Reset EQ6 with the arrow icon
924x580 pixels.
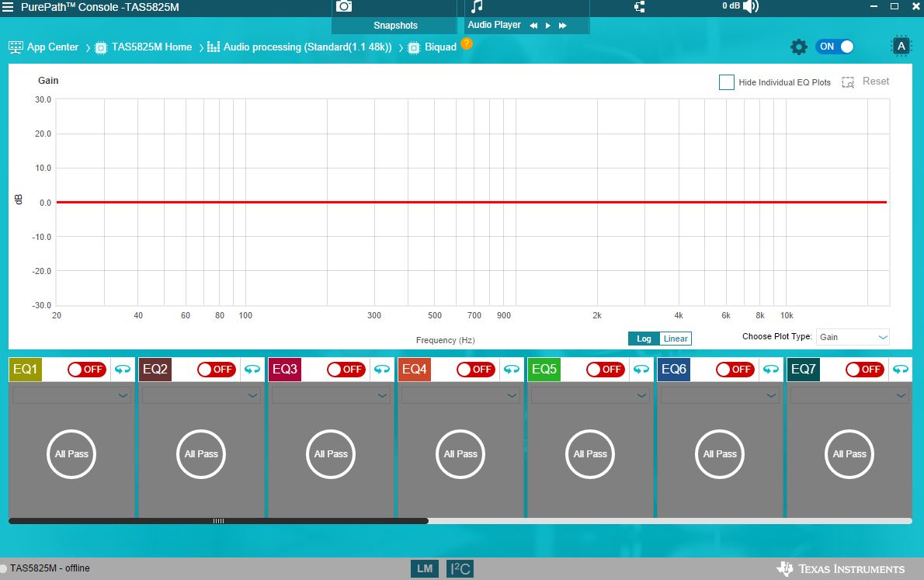click(x=771, y=370)
